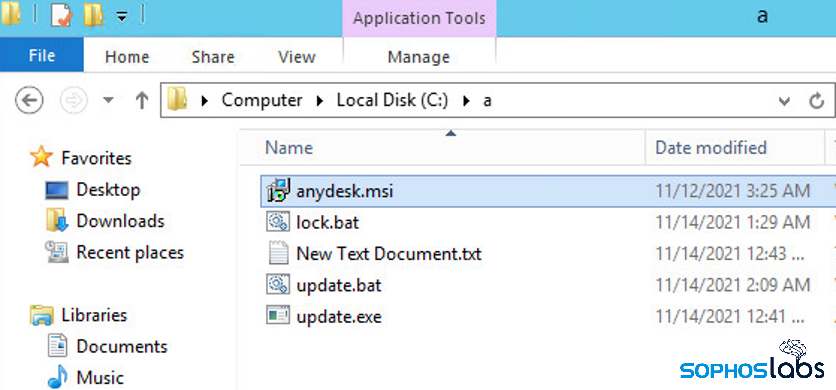The image size is (836, 390).
Task: Select the anydesk.msi installer icon
Action: tap(278, 190)
